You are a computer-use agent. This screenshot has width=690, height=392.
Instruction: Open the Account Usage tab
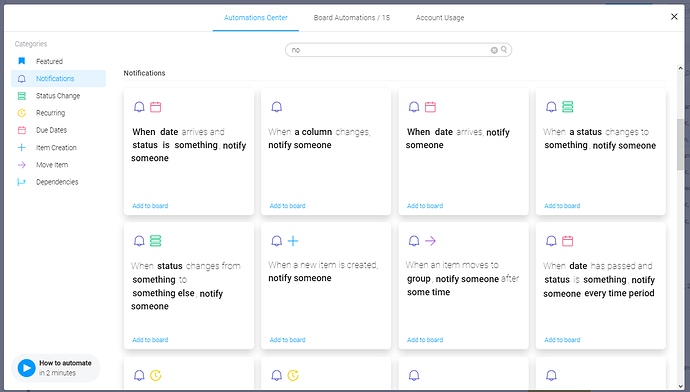click(440, 18)
